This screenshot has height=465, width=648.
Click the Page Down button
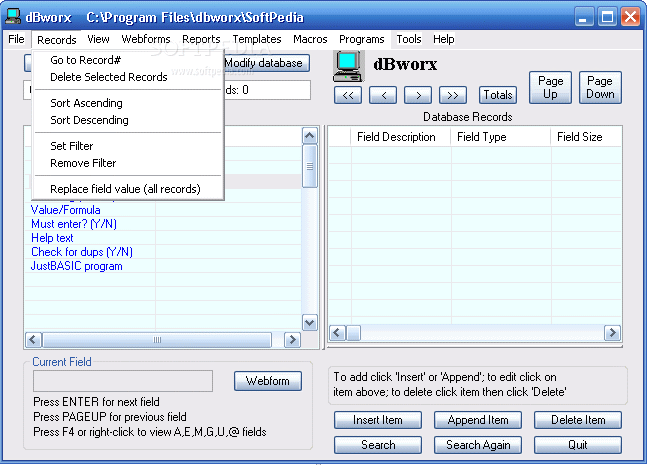pos(600,88)
